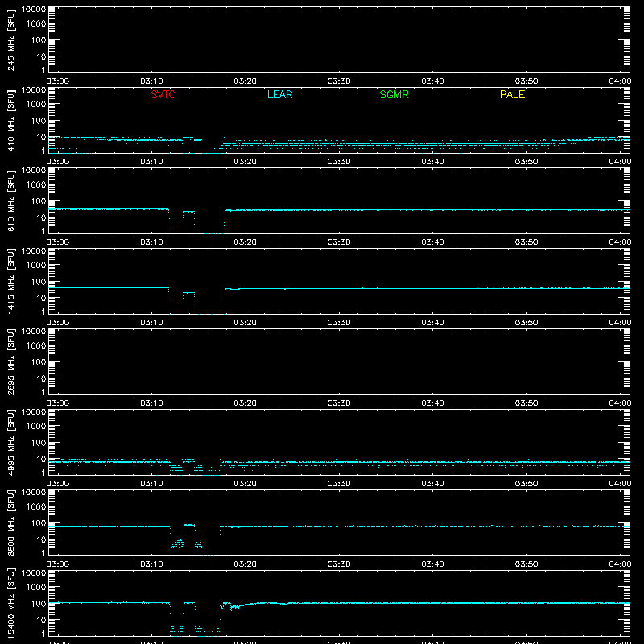Click the green SGMR station label
Image resolution: width=644 pixels, height=644 pixels.
[x=394, y=94]
